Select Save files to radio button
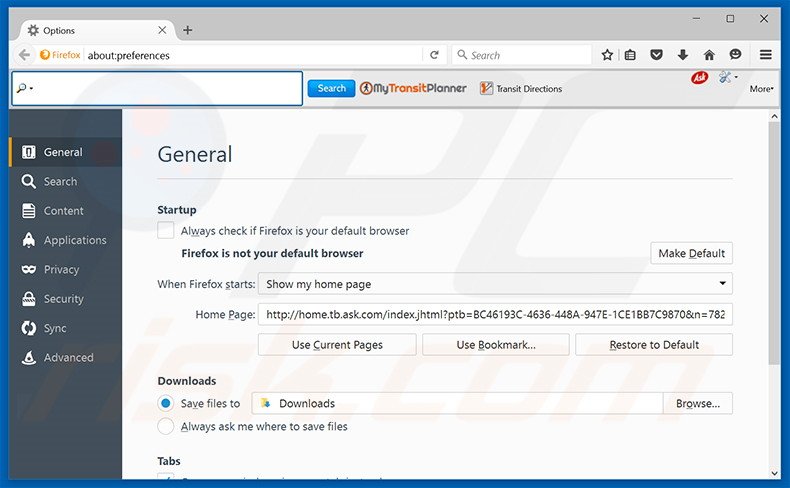 coord(166,403)
